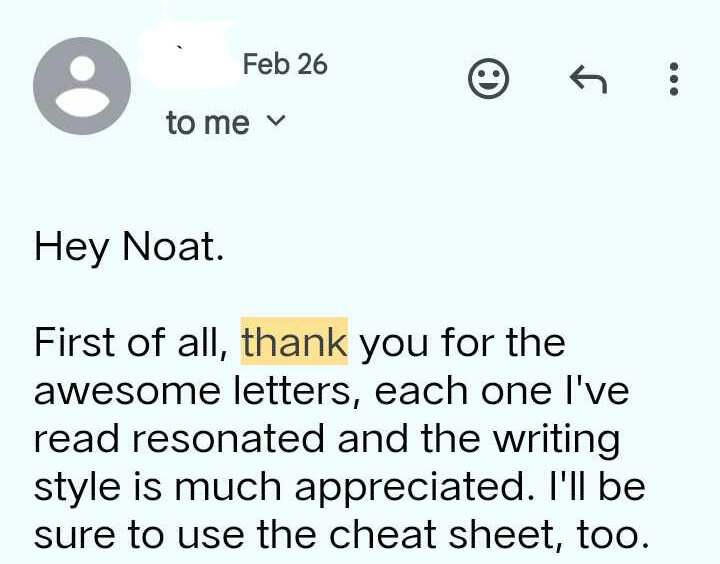The image size is (720, 564).
Task: Click the "Hey Noat." greeting line
Action: pyautogui.click(x=127, y=246)
